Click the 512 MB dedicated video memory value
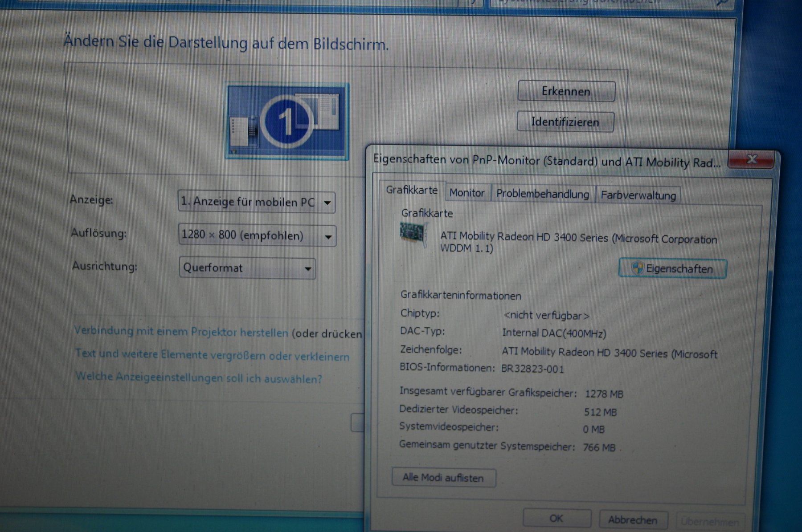Viewport: 802px width, 532px height. pos(600,412)
